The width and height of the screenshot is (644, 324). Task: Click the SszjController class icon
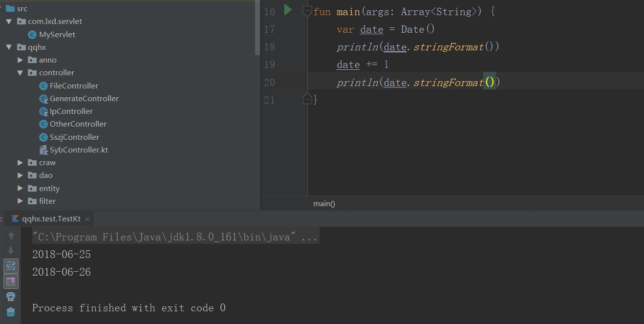coord(43,137)
